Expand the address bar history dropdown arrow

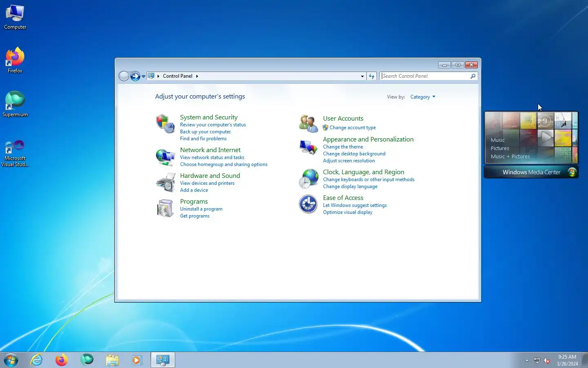(x=362, y=76)
